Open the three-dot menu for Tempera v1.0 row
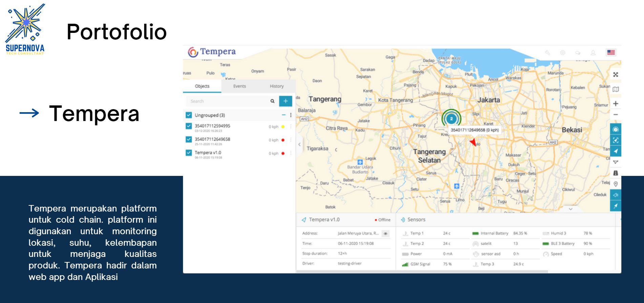The height and width of the screenshot is (303, 644). click(x=291, y=154)
